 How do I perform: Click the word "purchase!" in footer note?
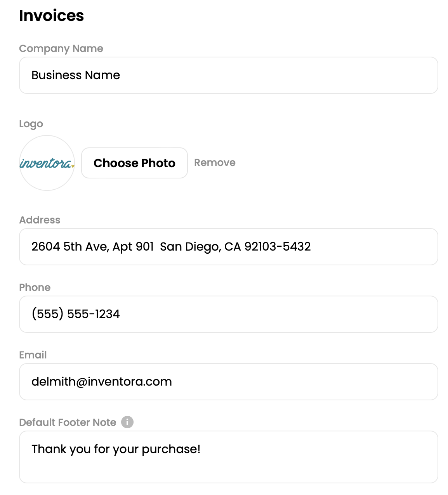pos(171,449)
